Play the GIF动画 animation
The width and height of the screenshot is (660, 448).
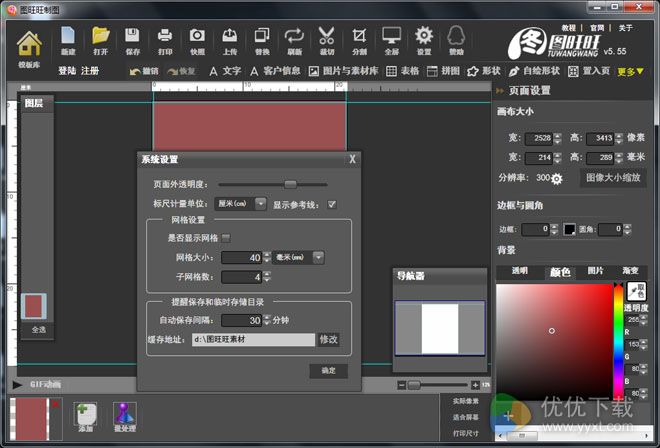coord(17,384)
